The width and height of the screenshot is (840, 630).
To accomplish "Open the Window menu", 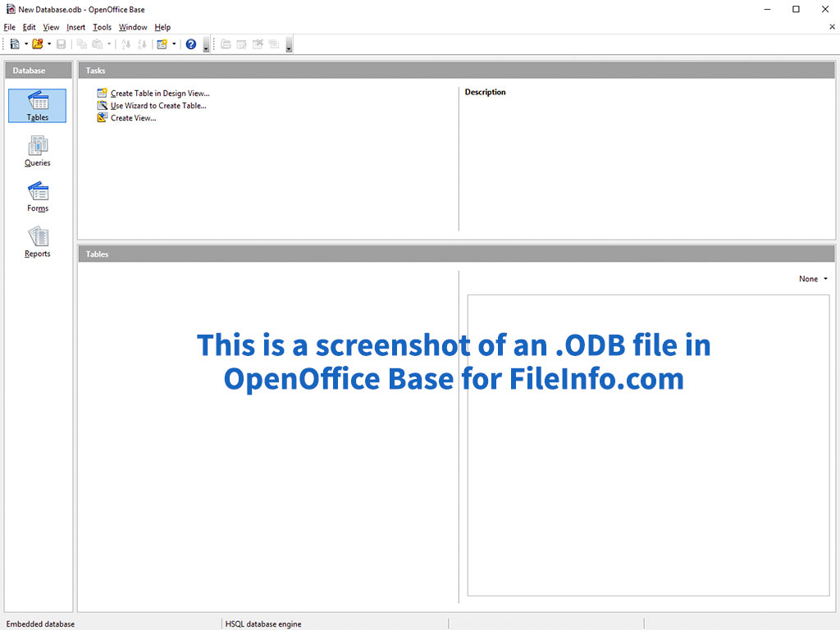I will point(133,27).
